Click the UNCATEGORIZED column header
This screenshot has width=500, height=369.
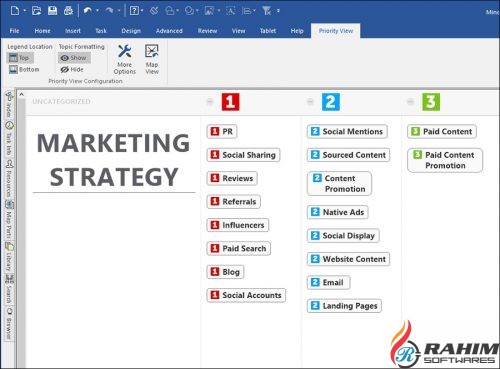tap(61, 101)
